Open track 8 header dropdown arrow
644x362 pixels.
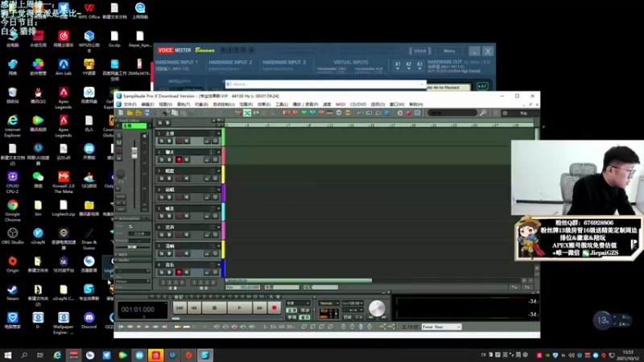pyautogui.click(x=218, y=265)
